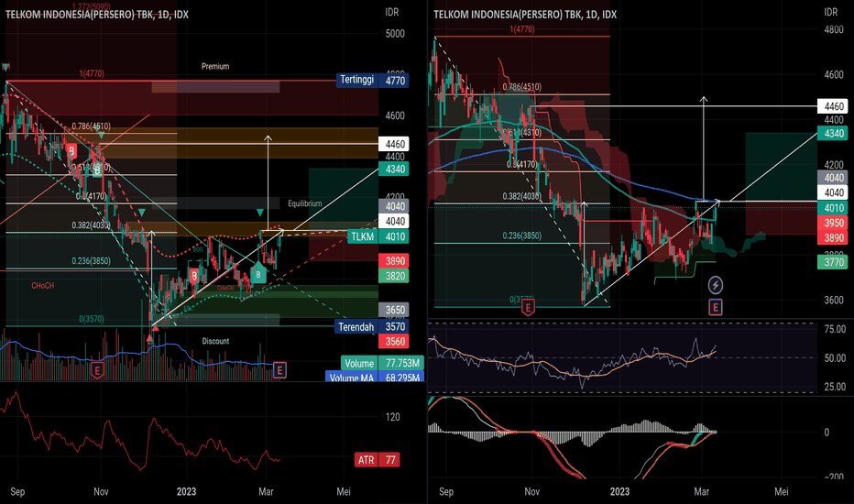Click the Mar date on left time axis
Viewport: 854px width, 504px height.
coord(266,491)
